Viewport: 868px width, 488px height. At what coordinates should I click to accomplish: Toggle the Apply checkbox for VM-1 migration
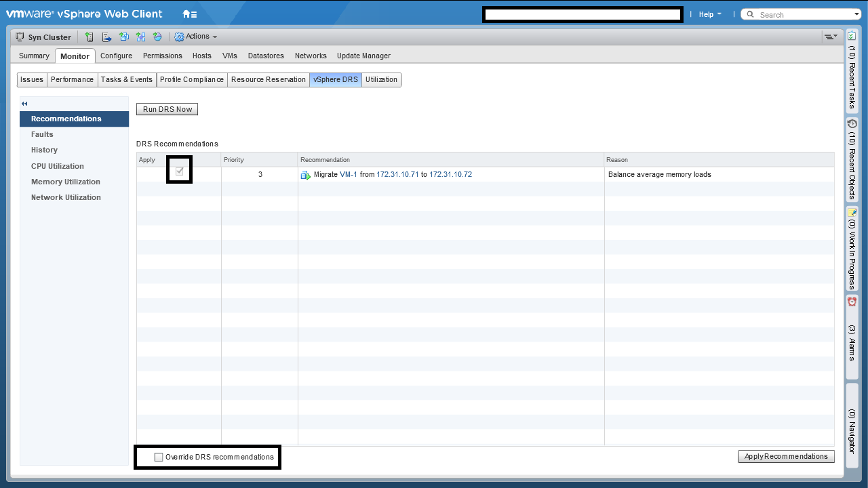[180, 172]
